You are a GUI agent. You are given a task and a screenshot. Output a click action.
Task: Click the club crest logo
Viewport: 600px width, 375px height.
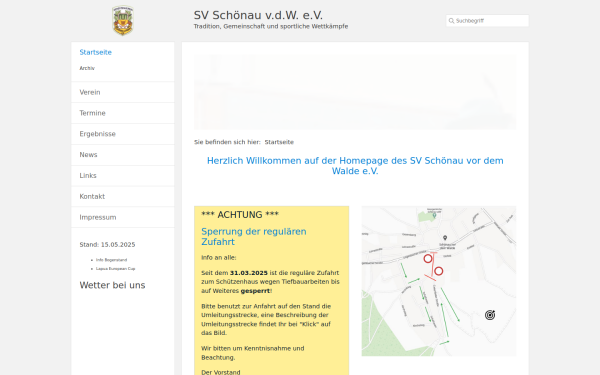click(122, 21)
